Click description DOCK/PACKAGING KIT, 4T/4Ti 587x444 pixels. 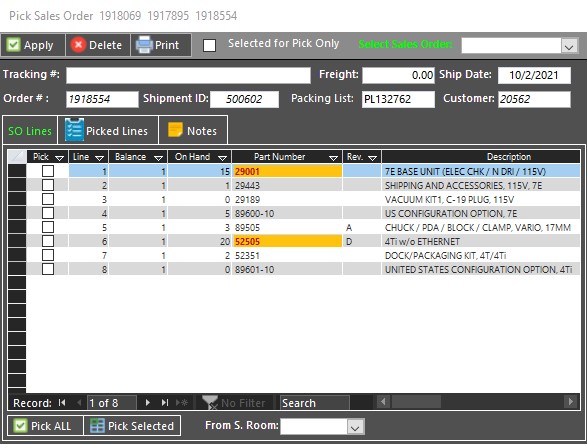coord(445,256)
